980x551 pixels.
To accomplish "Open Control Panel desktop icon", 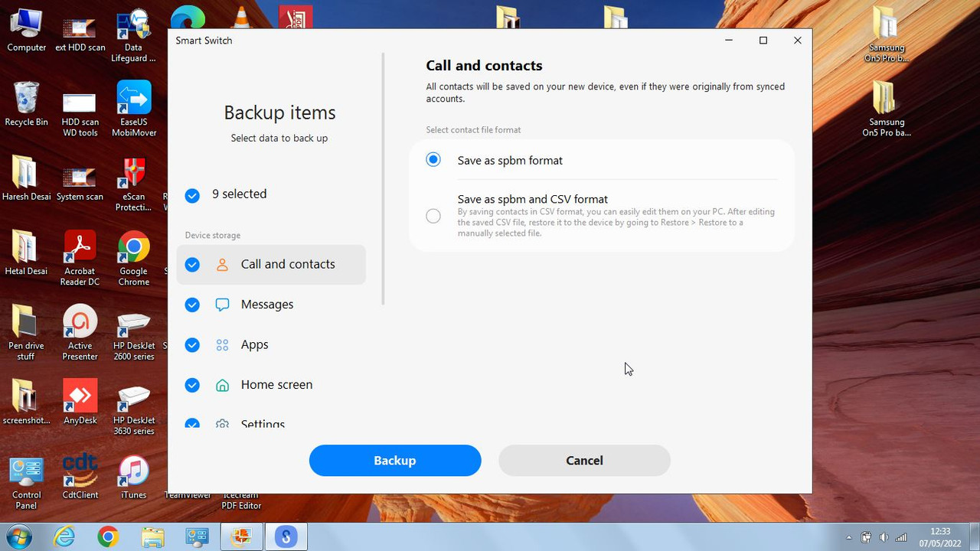I will (x=27, y=482).
